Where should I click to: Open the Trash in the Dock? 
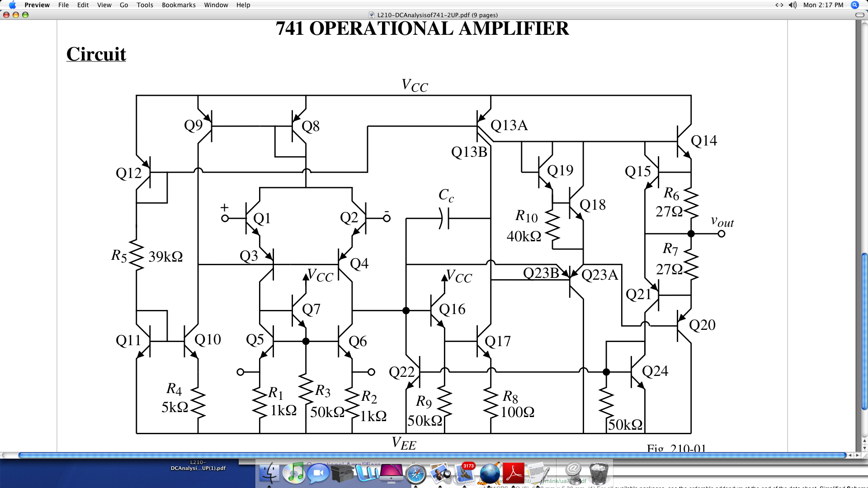coord(599,473)
